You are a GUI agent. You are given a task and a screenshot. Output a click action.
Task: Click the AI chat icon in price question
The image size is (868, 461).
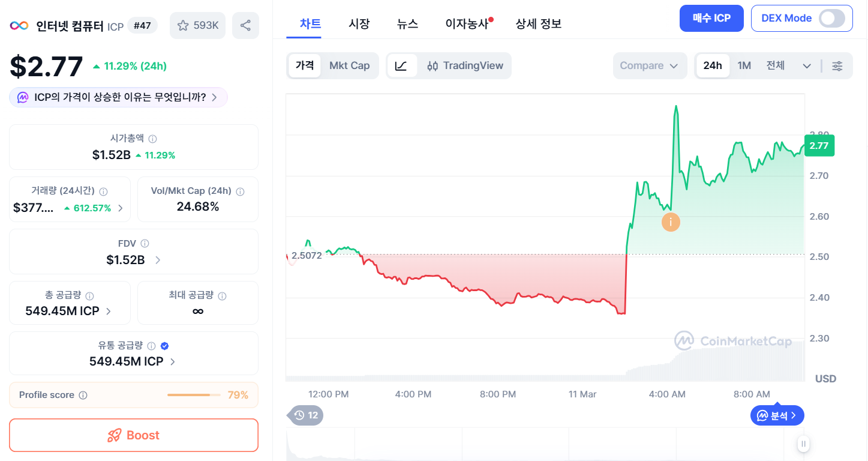23,97
